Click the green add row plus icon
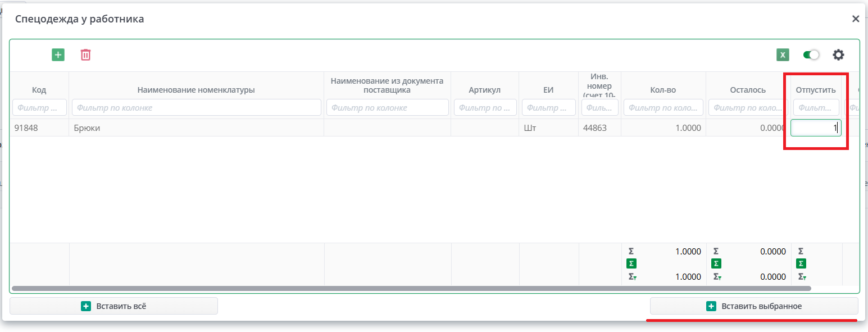The image size is (868, 332). [58, 54]
